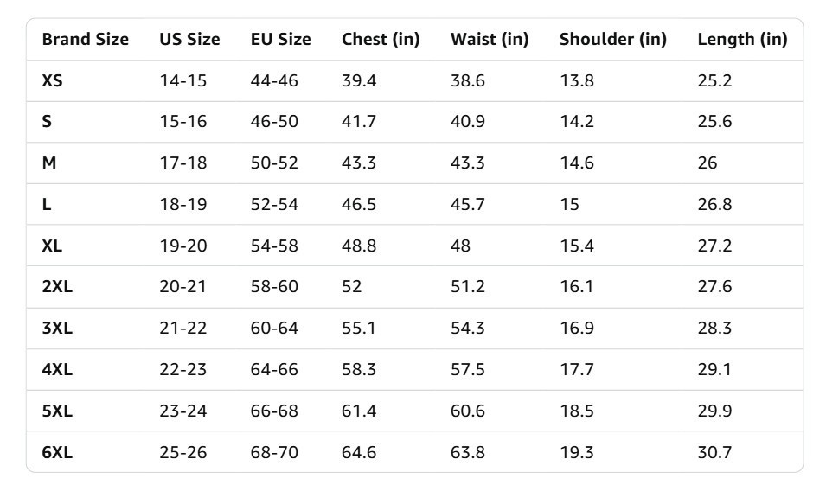Screen dimensions: 826x504
Task: Select the 2XL brand size row label
Action: click(57, 286)
